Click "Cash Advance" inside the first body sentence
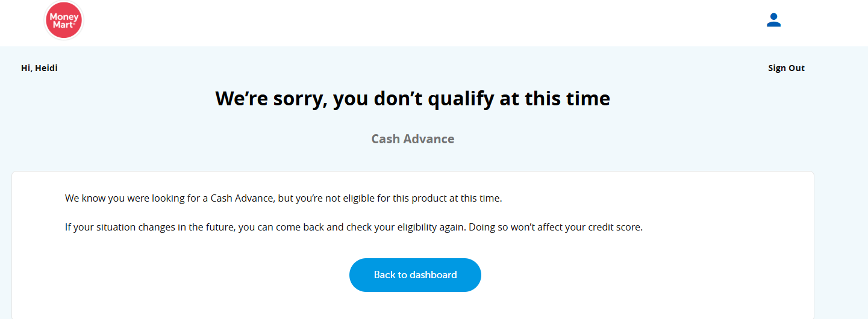 [242, 198]
